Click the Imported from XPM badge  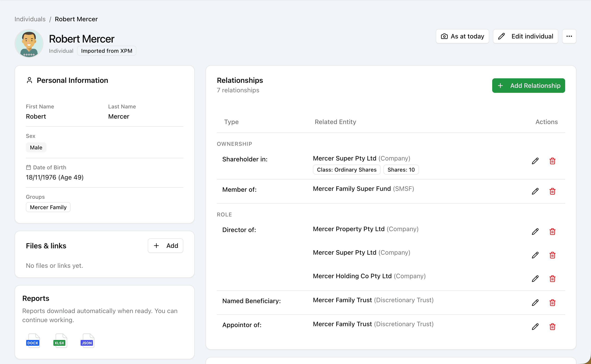[x=107, y=51]
